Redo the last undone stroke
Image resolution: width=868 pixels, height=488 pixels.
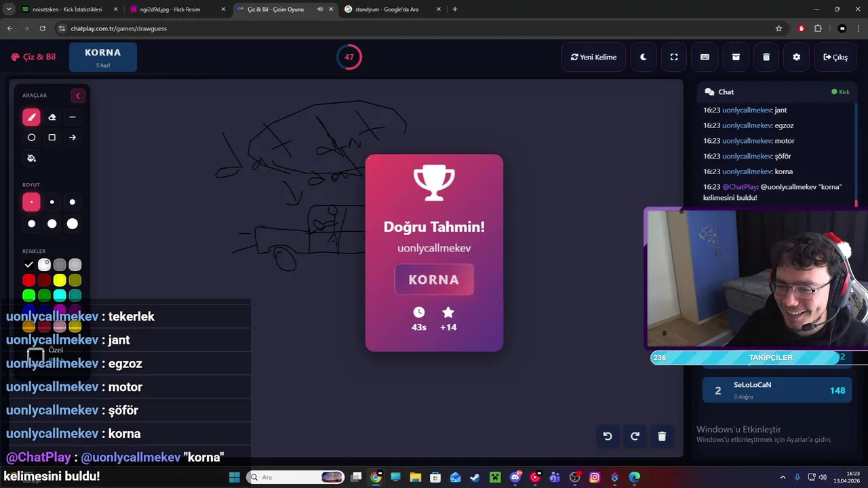(635, 436)
